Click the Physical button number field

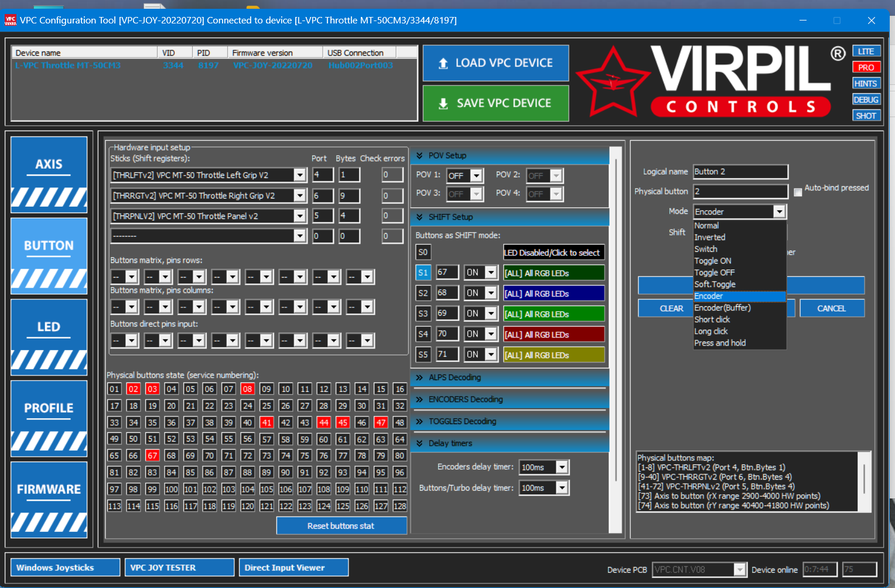[x=740, y=192]
